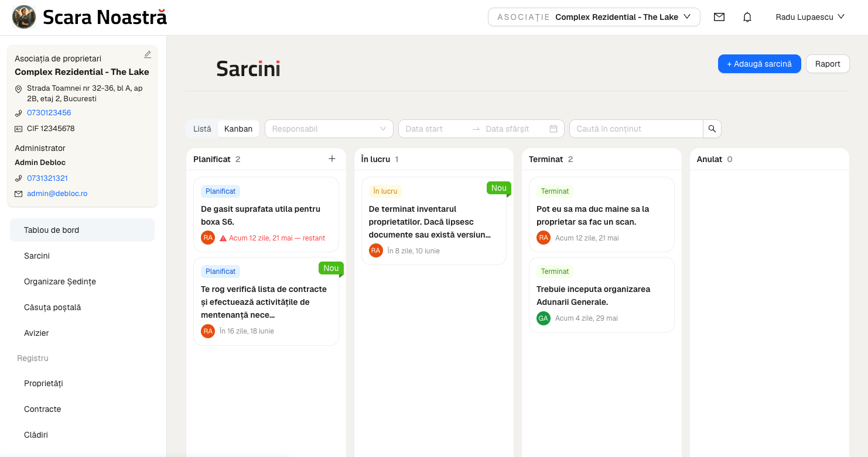
Task: Click the Caută în conținut search field
Action: coord(636,129)
